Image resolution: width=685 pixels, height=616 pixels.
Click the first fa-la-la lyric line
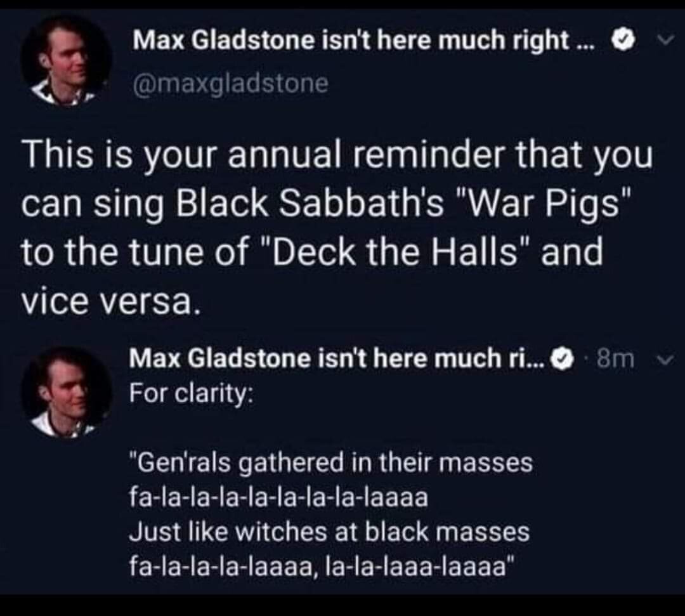278,497
